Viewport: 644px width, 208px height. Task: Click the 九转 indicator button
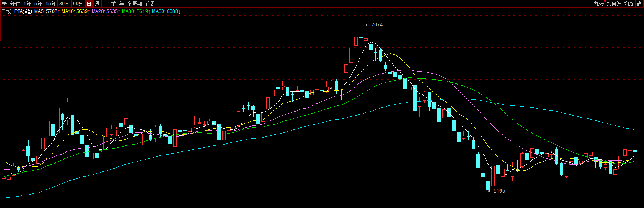[x=599, y=4]
